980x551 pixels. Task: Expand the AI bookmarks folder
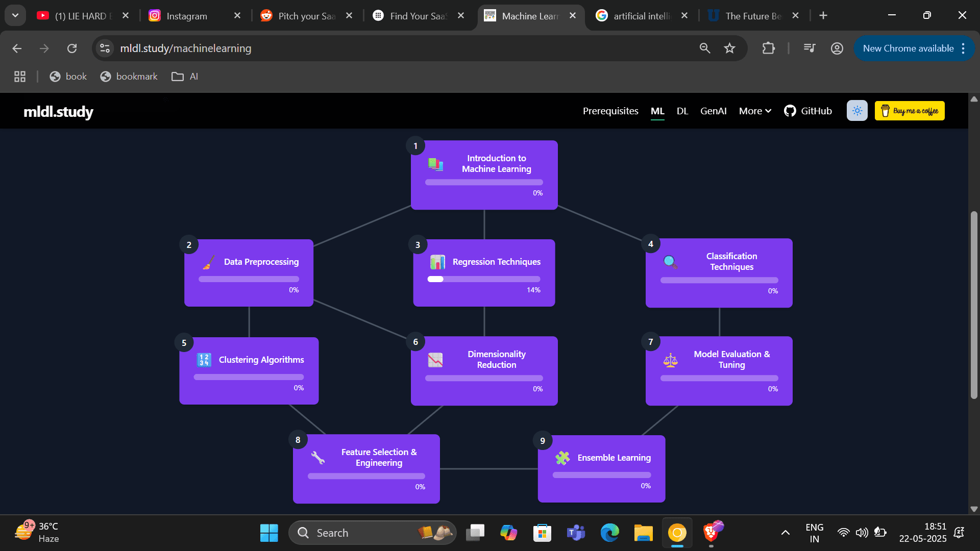(x=185, y=77)
